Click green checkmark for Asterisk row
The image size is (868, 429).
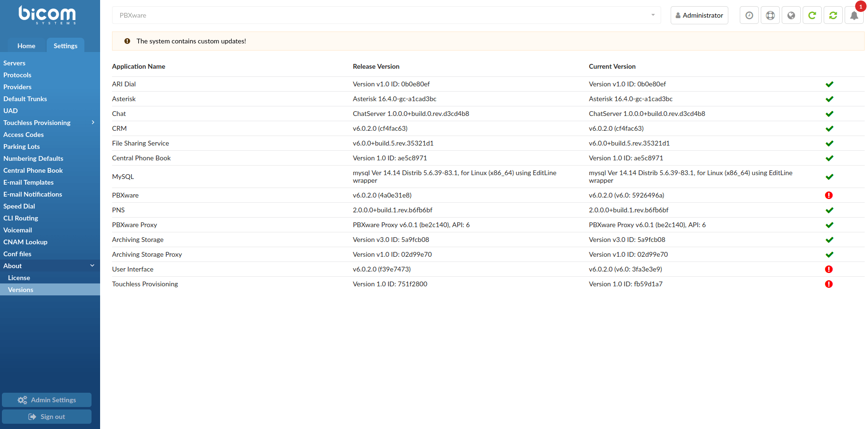click(x=829, y=99)
